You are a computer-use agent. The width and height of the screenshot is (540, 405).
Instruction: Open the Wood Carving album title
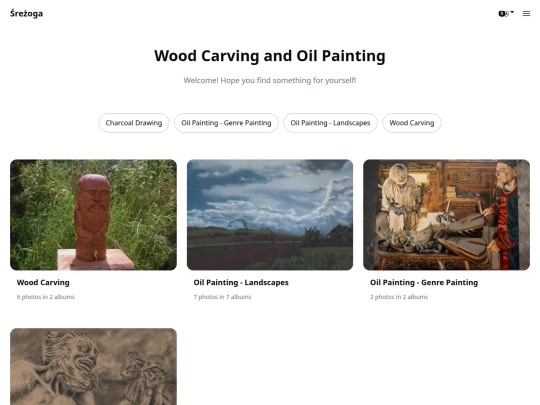(43, 282)
